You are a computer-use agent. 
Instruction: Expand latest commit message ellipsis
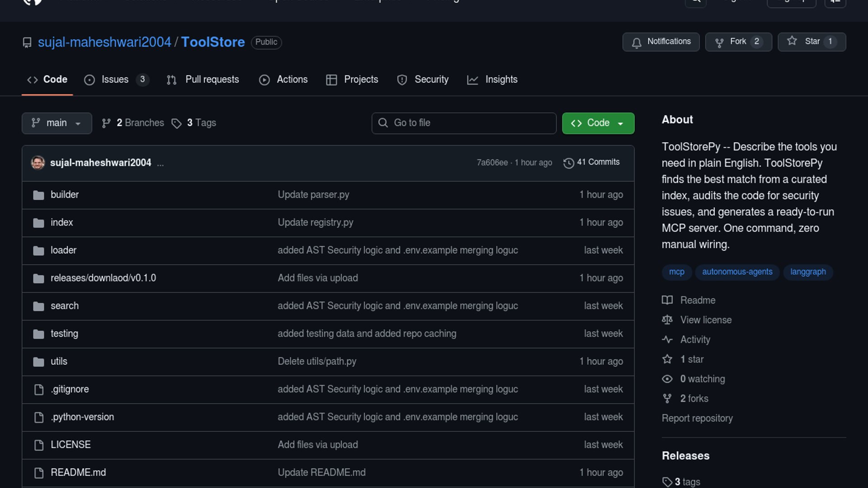point(160,163)
